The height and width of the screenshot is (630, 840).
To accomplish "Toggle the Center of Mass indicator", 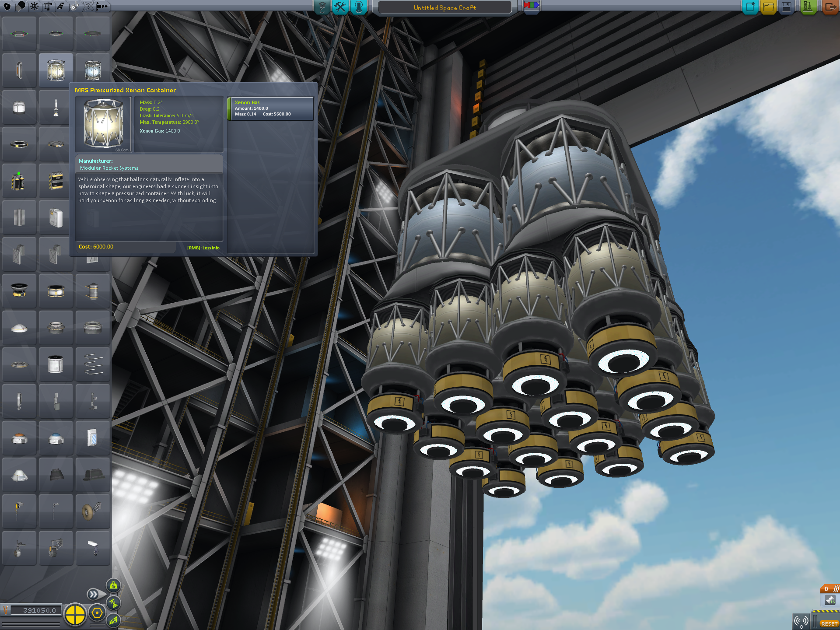I will (x=113, y=585).
